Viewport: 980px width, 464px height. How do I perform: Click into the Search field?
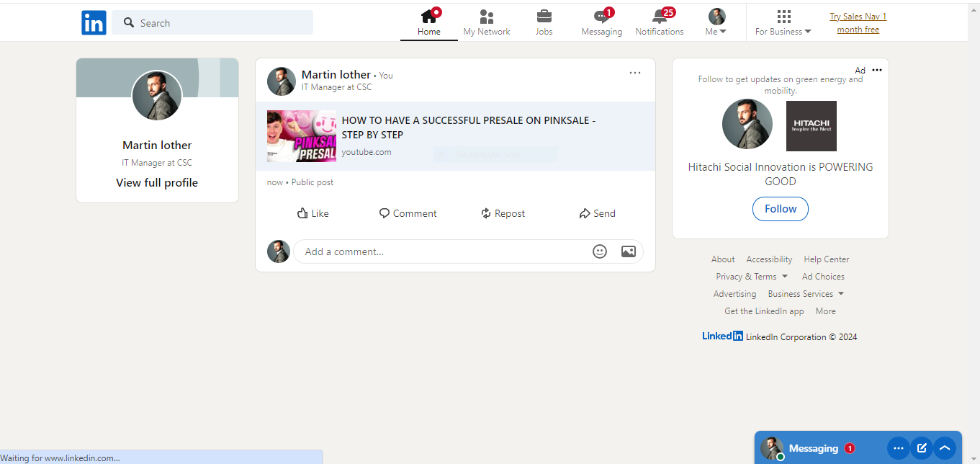click(x=212, y=22)
